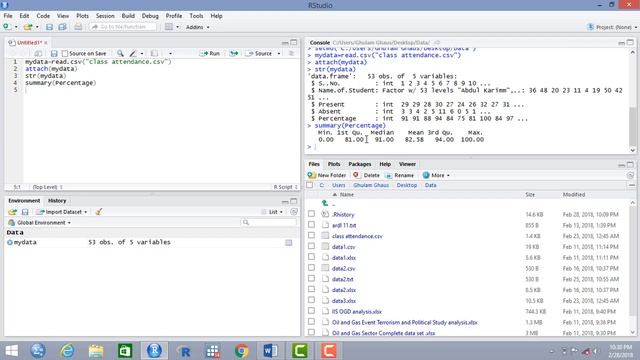The width and height of the screenshot is (640, 360).
Task: Click Delete in Files pane
Action: pos(367,175)
